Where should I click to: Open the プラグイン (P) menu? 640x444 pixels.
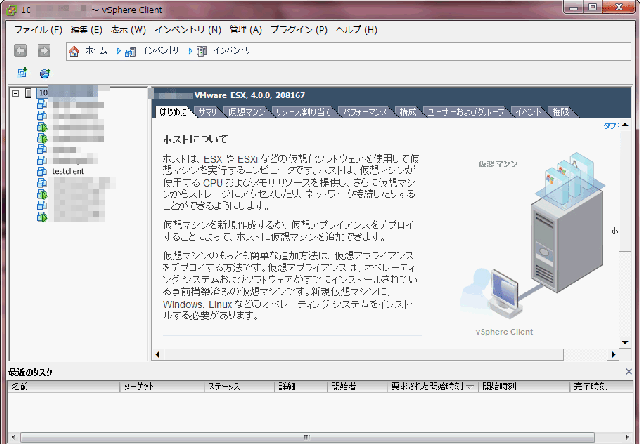click(299, 30)
